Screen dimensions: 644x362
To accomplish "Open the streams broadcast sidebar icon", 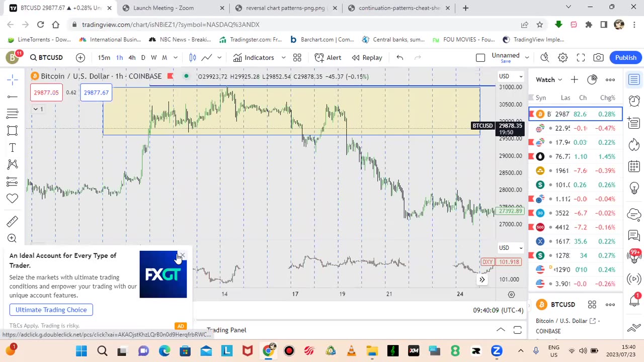I will pyautogui.click(x=634, y=279).
